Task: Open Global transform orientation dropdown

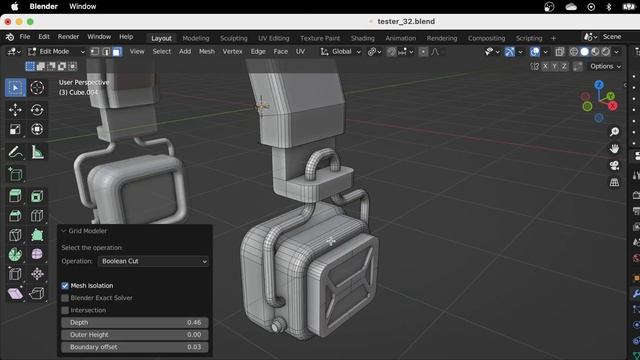Action: point(341,52)
